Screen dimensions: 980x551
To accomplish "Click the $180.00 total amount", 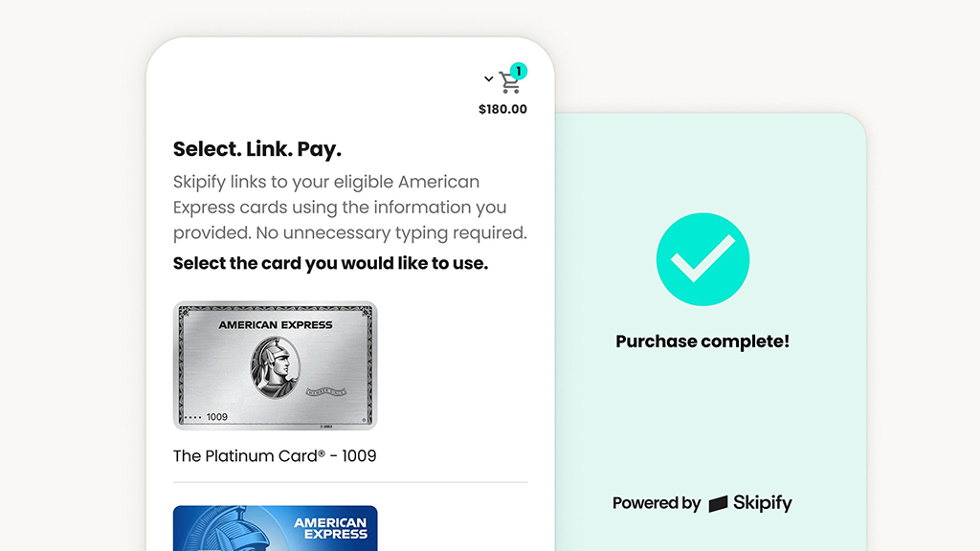I will [502, 109].
